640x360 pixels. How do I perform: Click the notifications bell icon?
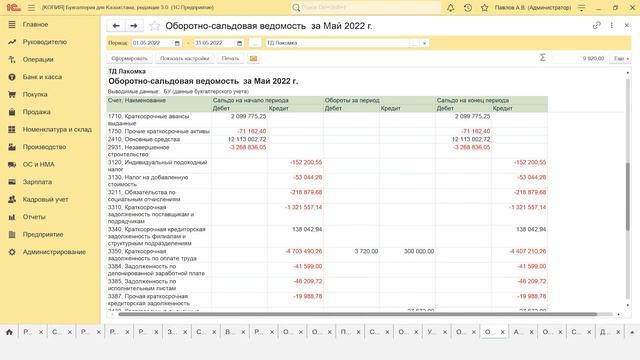pyautogui.click(x=451, y=8)
